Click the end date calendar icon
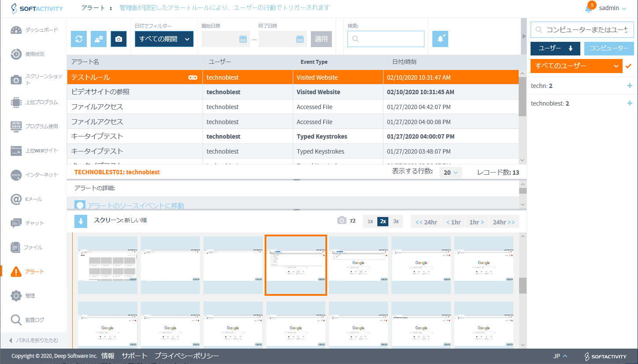The image size is (638, 364). [300, 39]
